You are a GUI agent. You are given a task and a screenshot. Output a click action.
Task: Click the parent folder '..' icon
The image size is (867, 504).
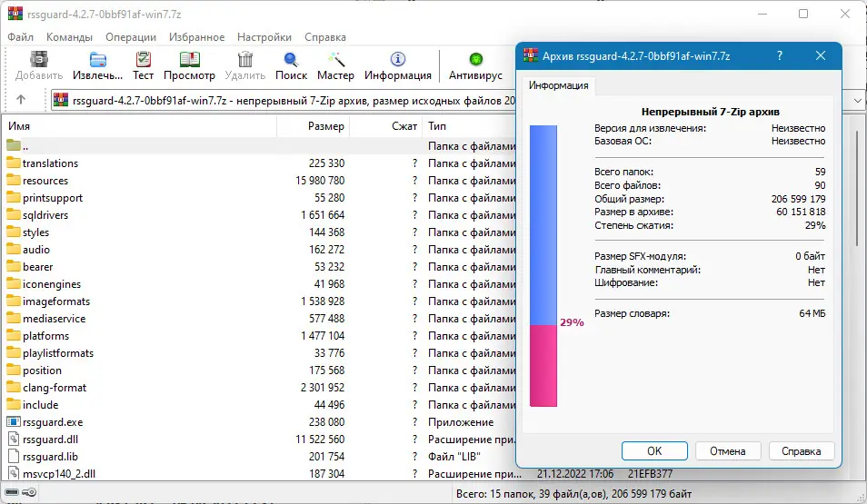pyautogui.click(x=14, y=146)
